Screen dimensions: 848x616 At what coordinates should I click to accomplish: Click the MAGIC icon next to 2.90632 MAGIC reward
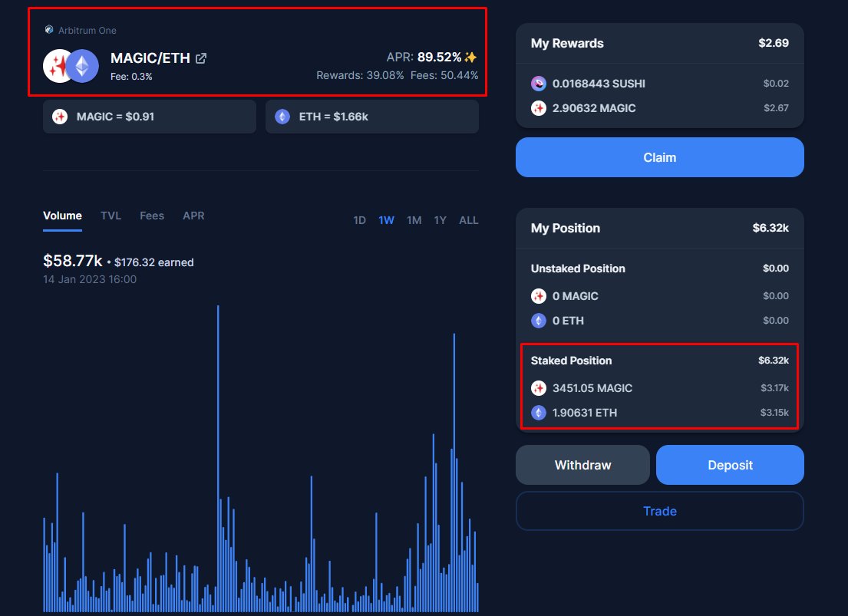click(x=539, y=108)
